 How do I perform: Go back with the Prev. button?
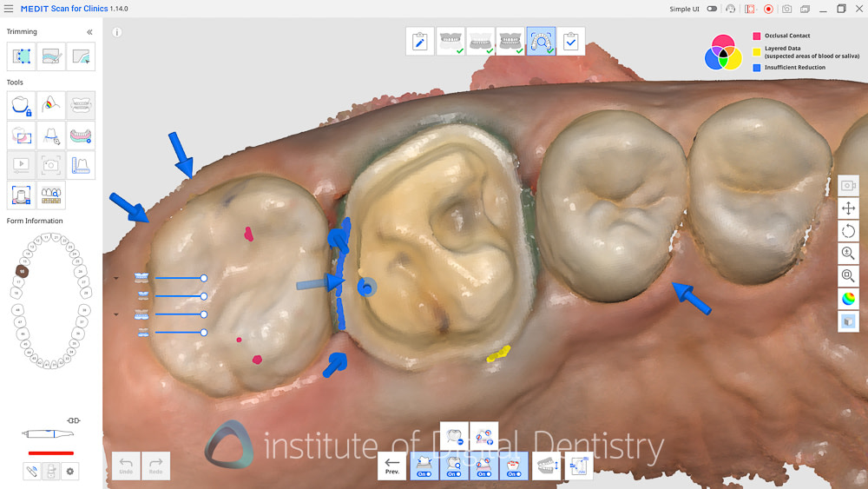tap(392, 466)
